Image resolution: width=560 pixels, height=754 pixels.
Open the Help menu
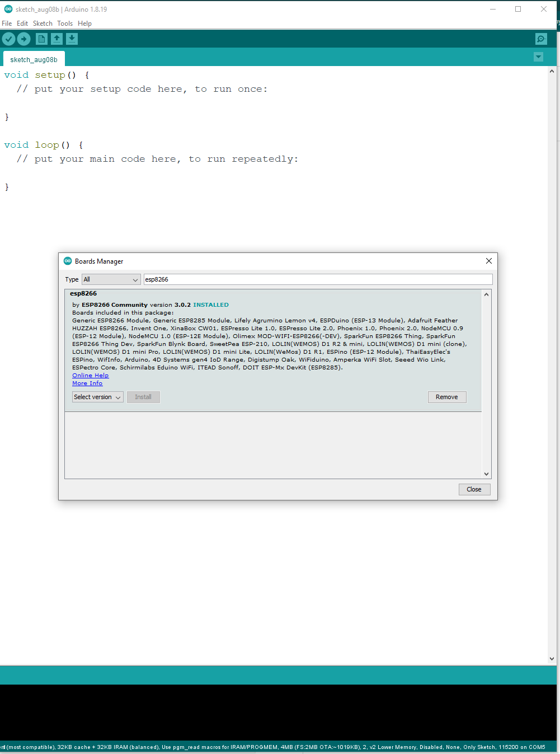coord(84,24)
